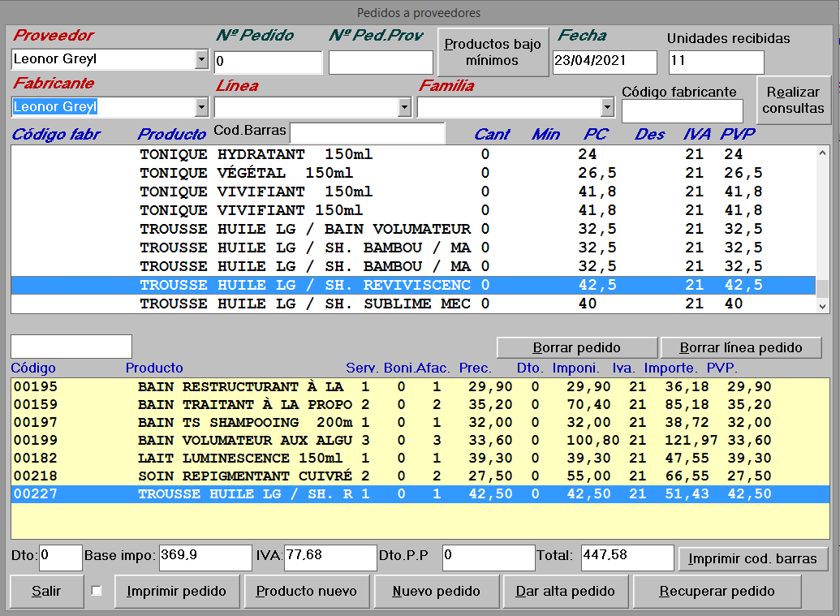The height and width of the screenshot is (616, 840).
Task: Expand the Familia dropdown
Action: 607,107
